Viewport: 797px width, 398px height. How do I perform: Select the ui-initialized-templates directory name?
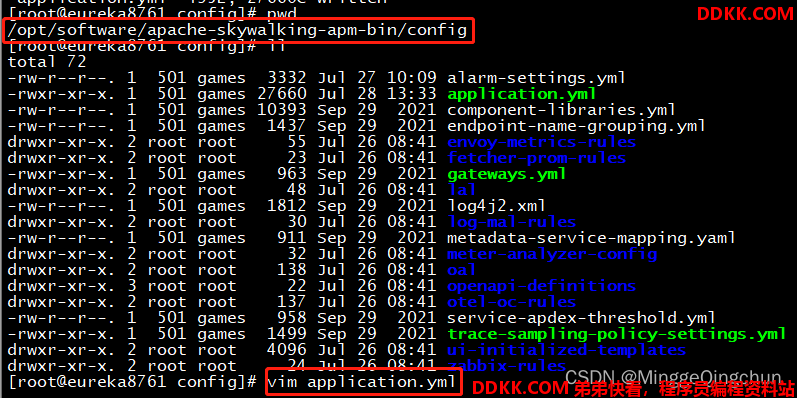pyautogui.click(x=566, y=350)
